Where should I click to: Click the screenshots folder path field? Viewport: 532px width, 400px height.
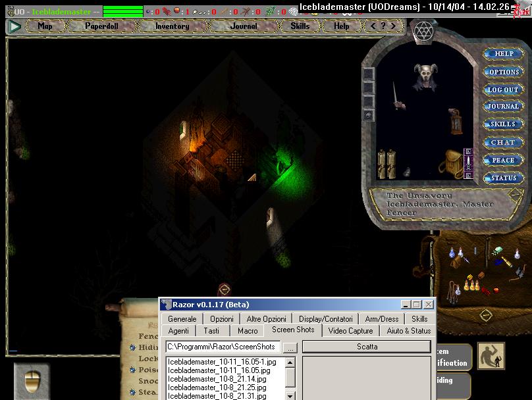pos(223,347)
